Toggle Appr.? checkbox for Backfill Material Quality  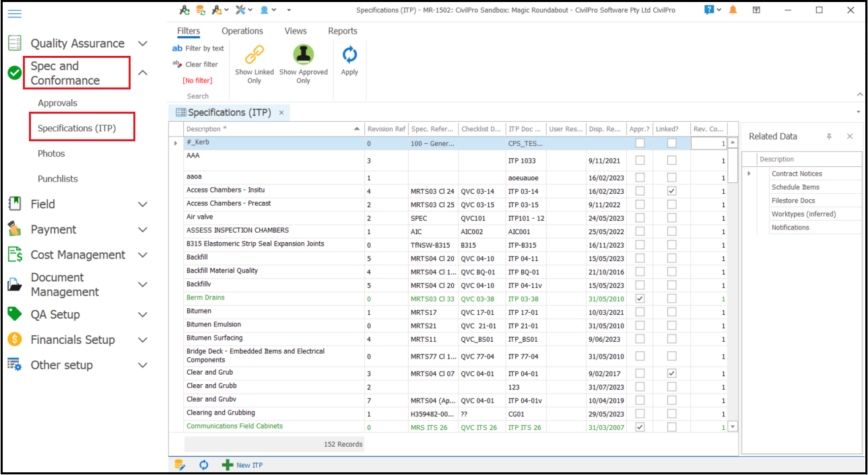(x=640, y=272)
